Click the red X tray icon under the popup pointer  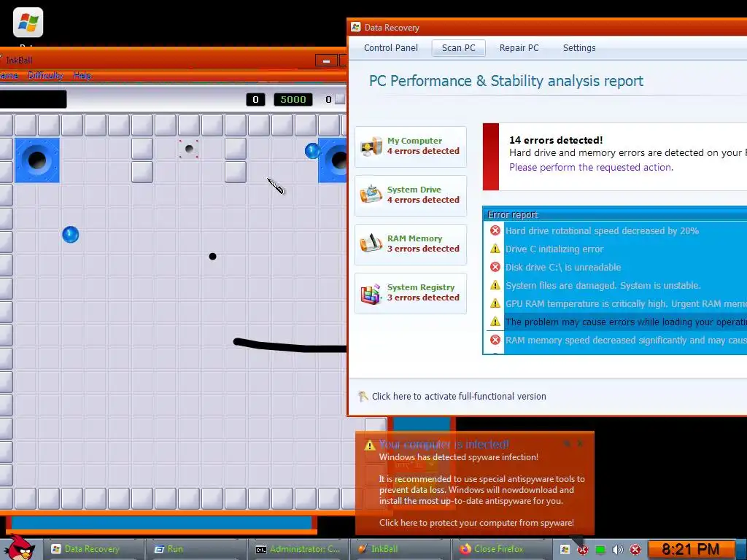point(583,550)
